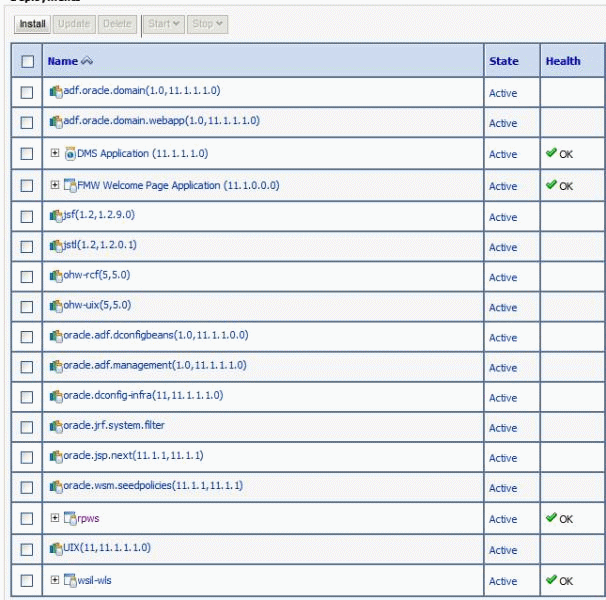
Task: Open the oracle.adf.management(1.0,11.1.1.1.0) link
Action: pyautogui.click(x=155, y=365)
